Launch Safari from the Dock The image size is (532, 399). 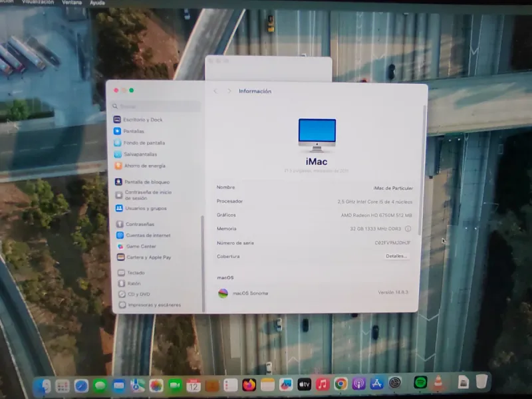[81, 386]
